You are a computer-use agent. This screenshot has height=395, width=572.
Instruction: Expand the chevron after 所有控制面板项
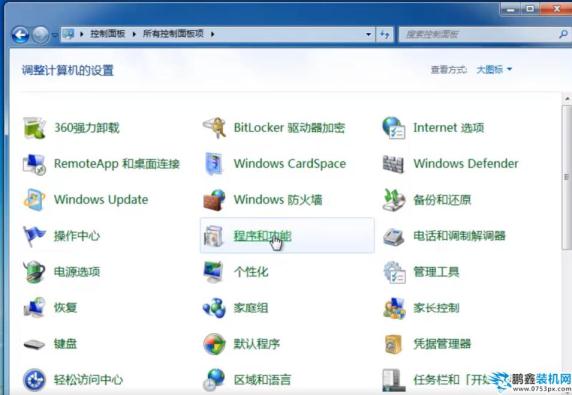(212, 34)
